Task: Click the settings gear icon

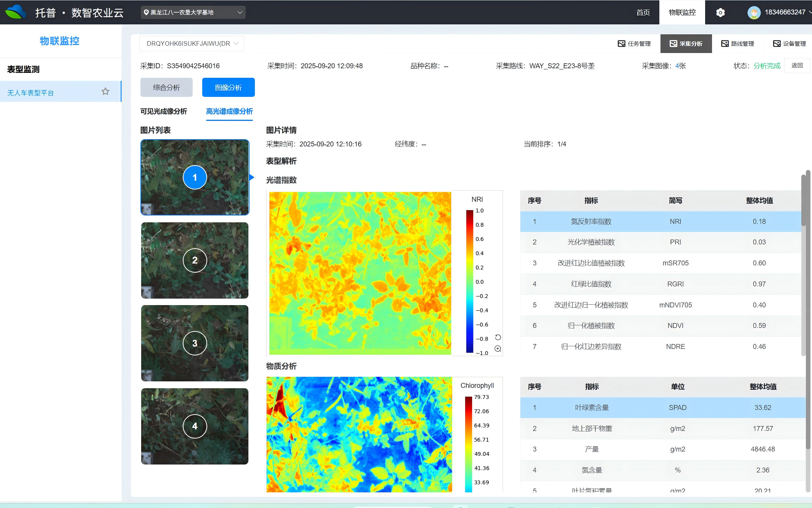Action: (720, 13)
